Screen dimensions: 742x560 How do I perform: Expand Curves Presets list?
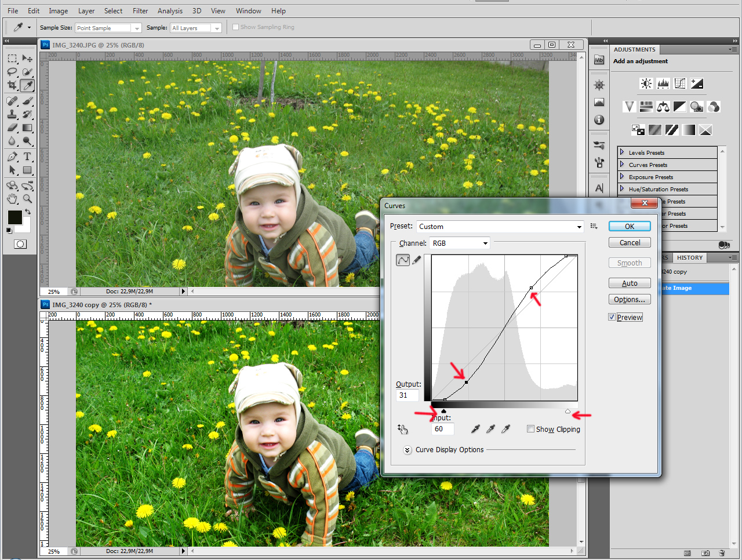[x=622, y=165]
